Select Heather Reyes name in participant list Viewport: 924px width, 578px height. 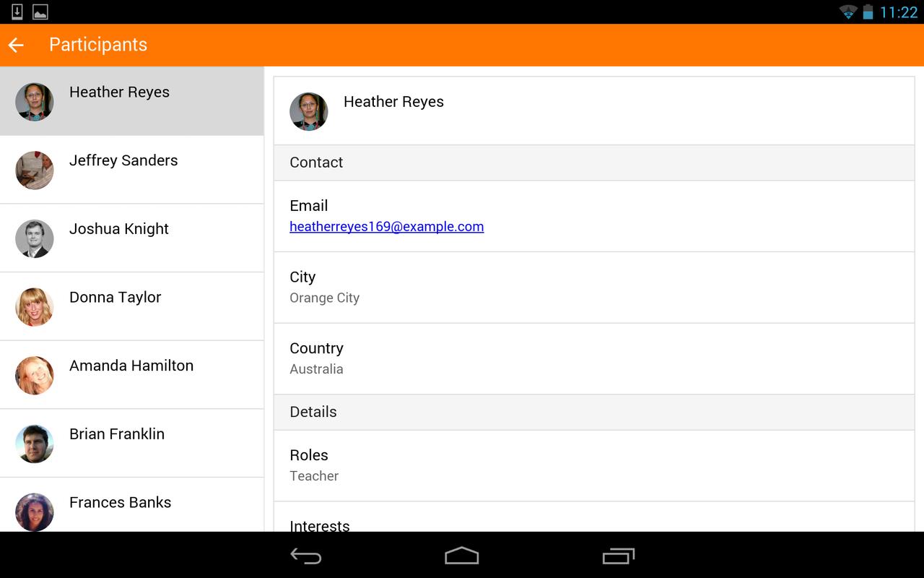[x=119, y=92]
